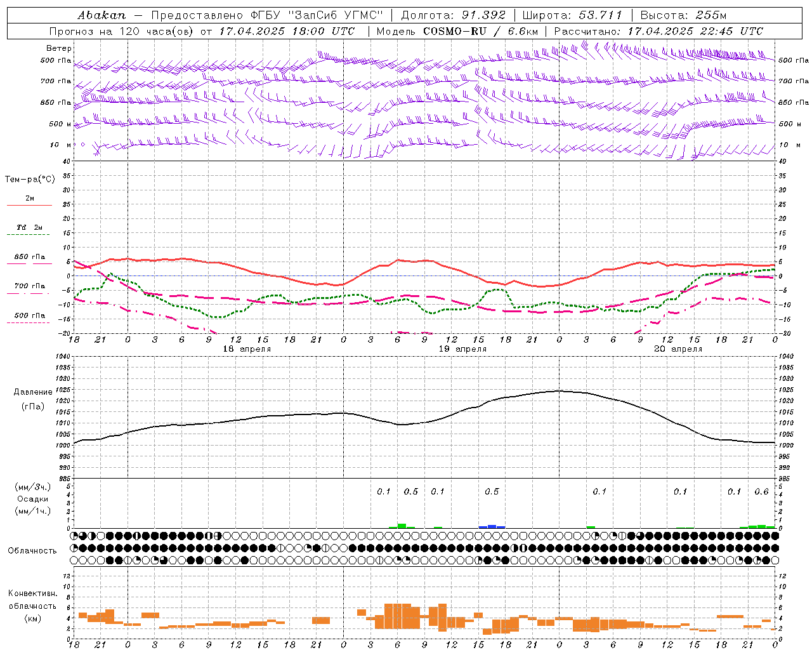Viewport: 812px width, 650px height.
Task: Click the Td 2м dew point legend line
Action: [x=29, y=235]
